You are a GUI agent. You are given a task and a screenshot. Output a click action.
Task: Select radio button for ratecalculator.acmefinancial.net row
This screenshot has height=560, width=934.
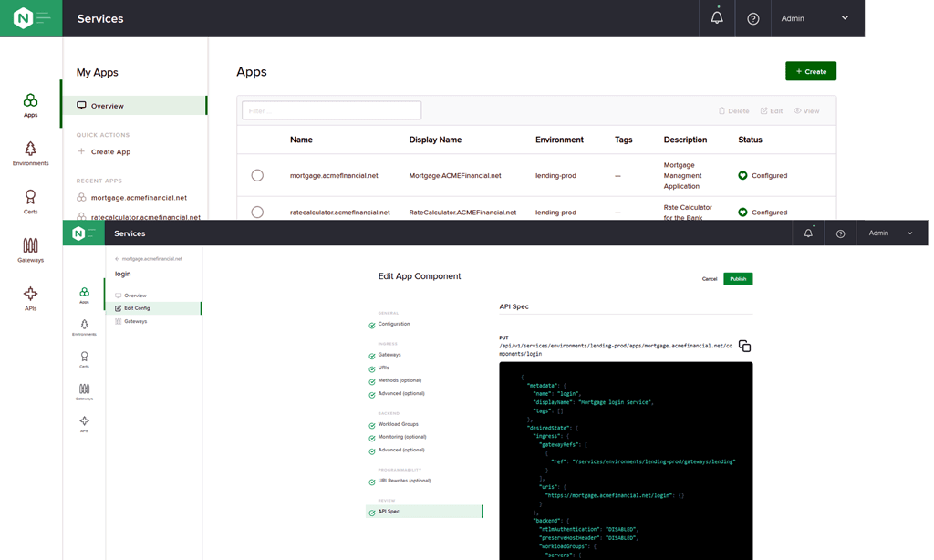click(257, 213)
